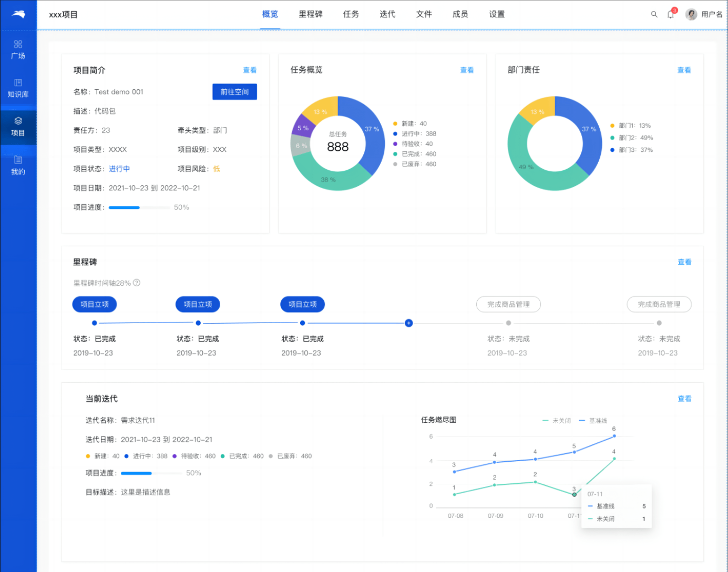Image resolution: width=728 pixels, height=572 pixels.
Task: Click the help icon beside 里程碑时间轴28%
Action: tap(137, 283)
